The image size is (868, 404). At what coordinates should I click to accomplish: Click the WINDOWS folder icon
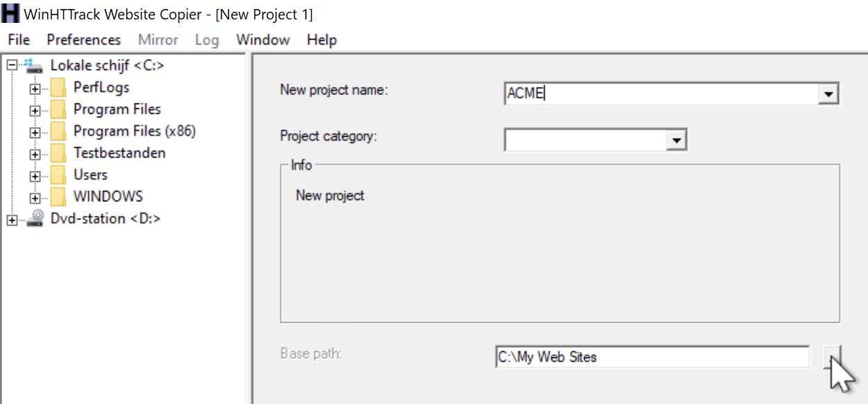click(x=59, y=197)
